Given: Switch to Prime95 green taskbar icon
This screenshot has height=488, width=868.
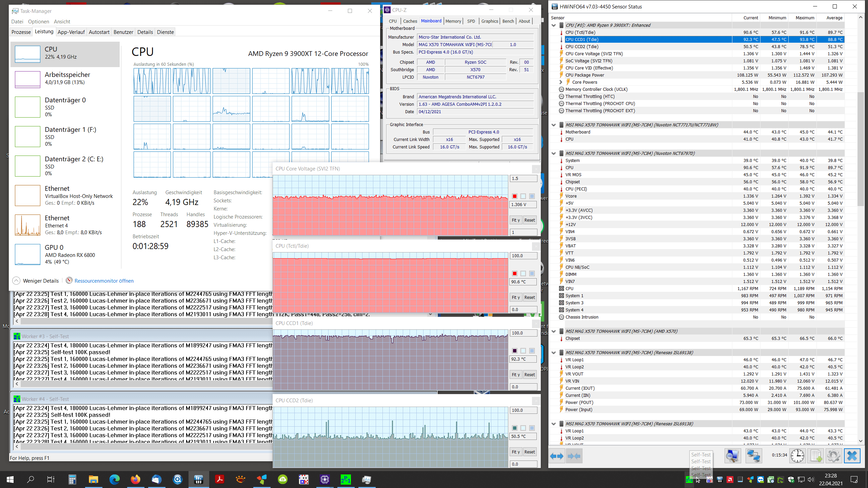Looking at the screenshot, I should [346, 479].
